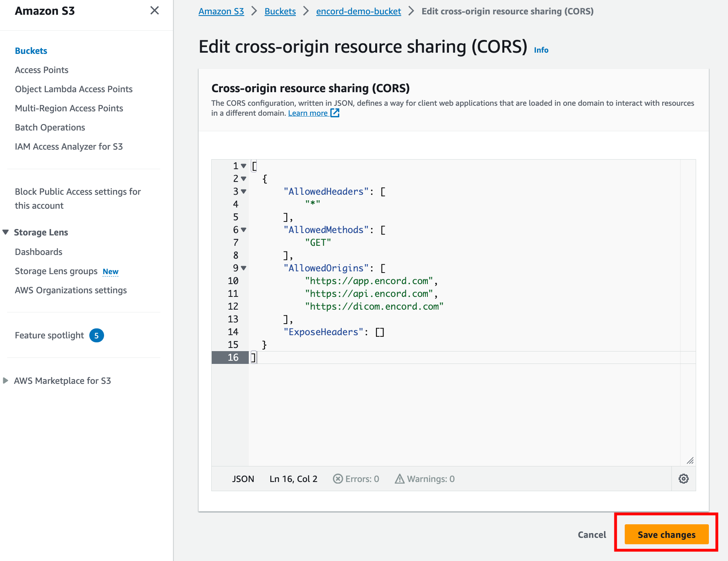The image size is (728, 561).
Task: Click the Warnings triangle icon
Action: (399, 478)
